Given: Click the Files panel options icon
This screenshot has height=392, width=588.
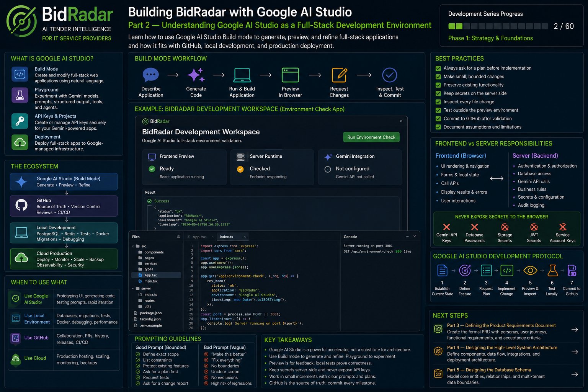Looking at the screenshot, I should click(x=178, y=237).
